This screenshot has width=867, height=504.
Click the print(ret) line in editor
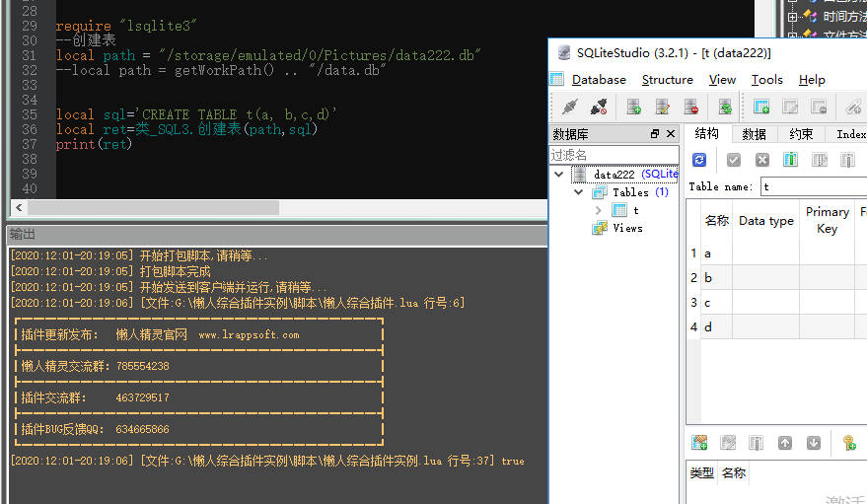pos(94,144)
